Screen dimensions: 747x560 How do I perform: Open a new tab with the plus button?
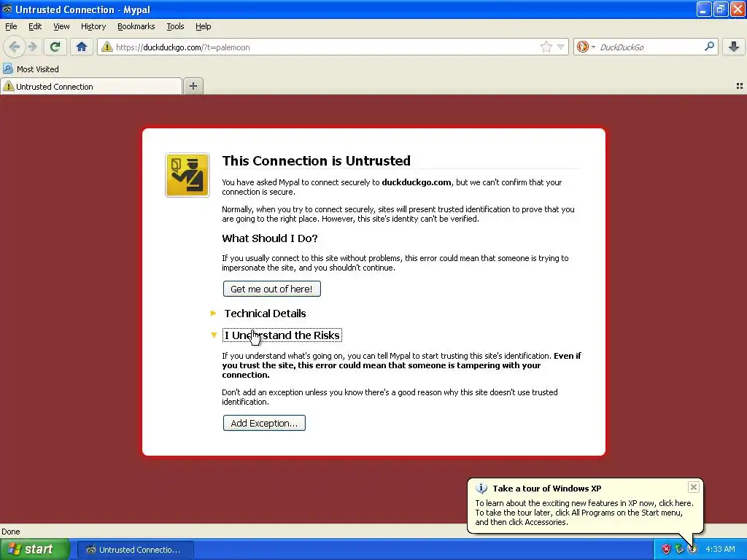pyautogui.click(x=193, y=86)
